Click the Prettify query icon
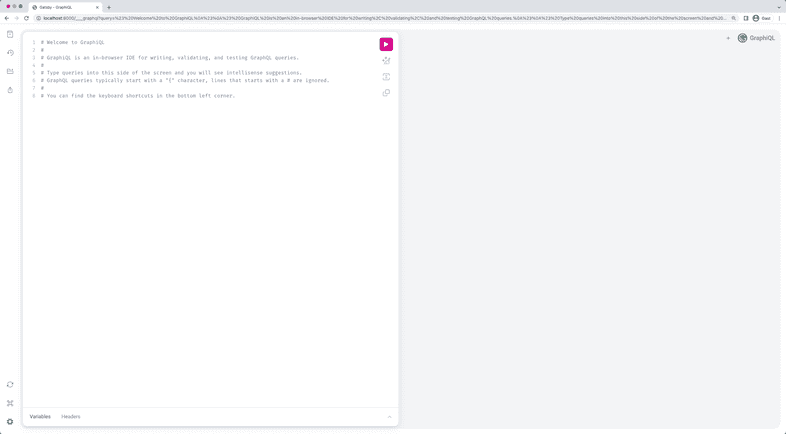Viewport: 786px width, 434px height. pos(386,61)
